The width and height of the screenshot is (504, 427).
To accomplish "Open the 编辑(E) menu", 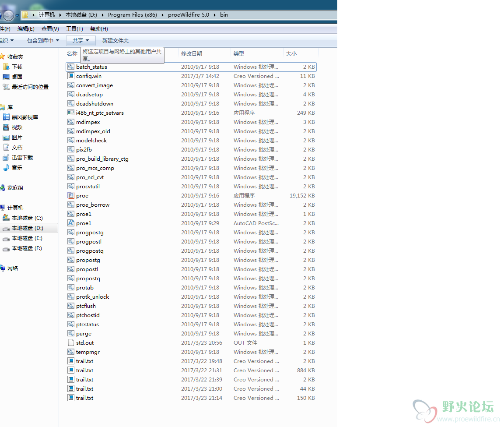I will tap(26, 29).
